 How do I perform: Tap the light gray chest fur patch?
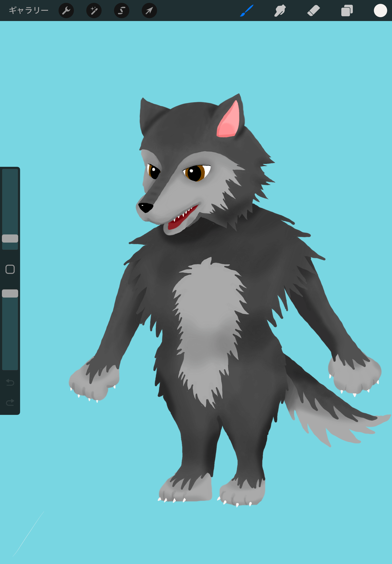point(207,319)
